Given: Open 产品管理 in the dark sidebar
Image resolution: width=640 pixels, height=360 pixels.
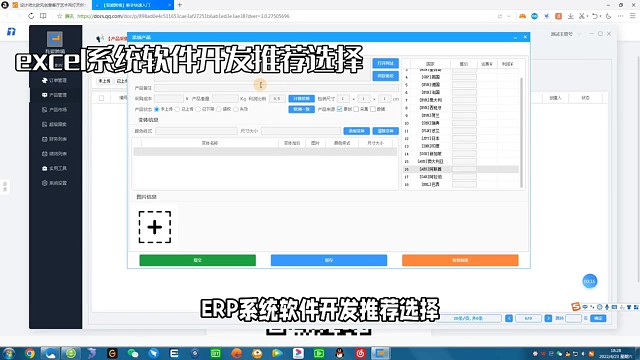Looking at the screenshot, I should click(54, 95).
